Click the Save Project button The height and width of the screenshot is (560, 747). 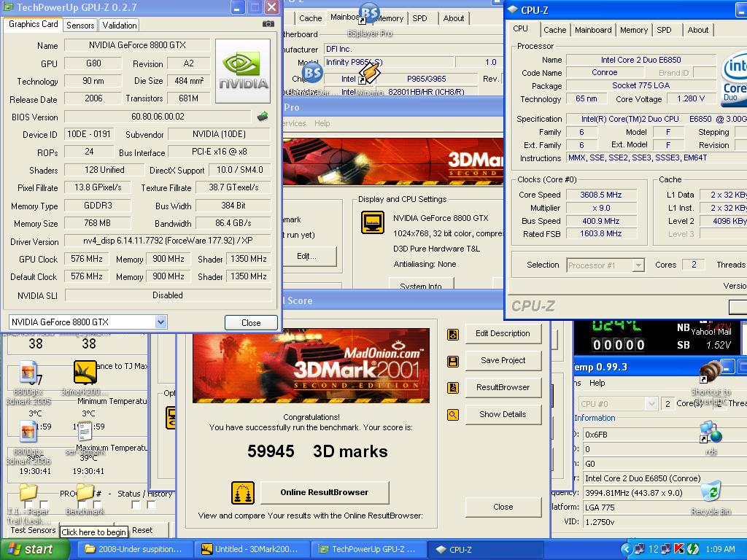503,360
